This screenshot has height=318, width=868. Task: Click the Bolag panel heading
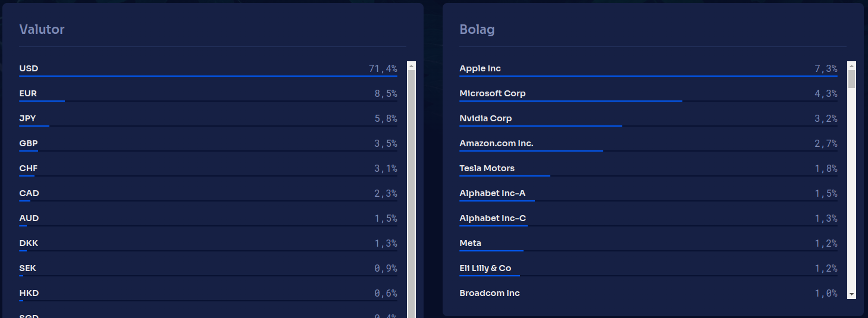click(477, 29)
